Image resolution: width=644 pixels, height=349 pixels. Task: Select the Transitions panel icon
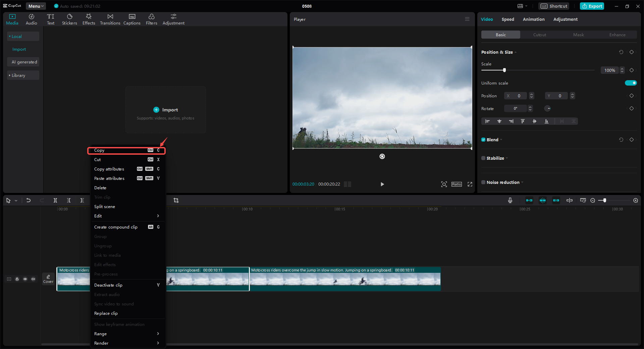tap(110, 19)
